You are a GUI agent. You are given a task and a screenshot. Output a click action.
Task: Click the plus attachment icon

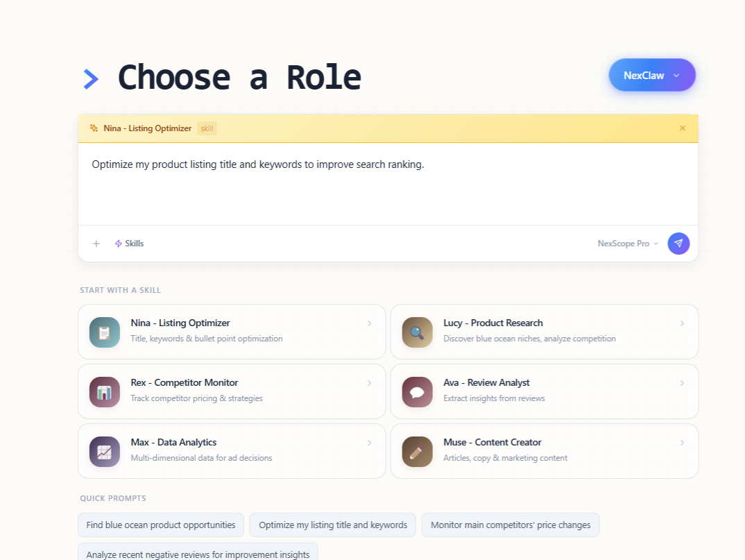(x=96, y=244)
